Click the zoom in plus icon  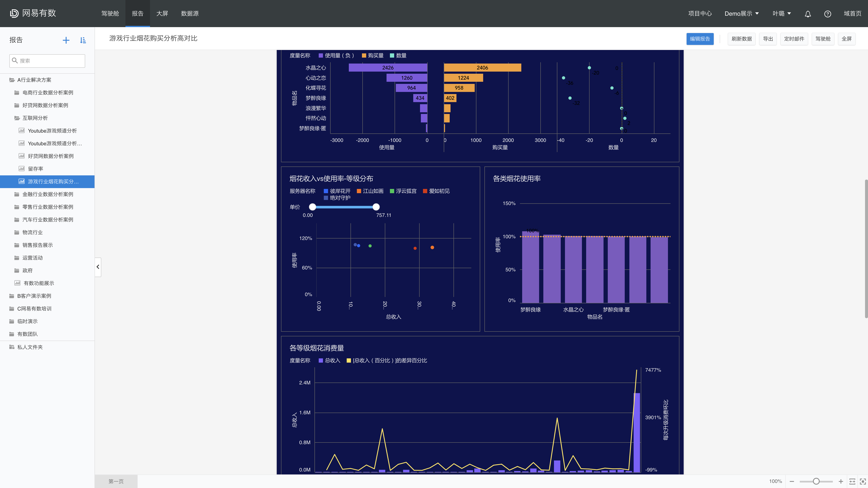click(x=841, y=481)
